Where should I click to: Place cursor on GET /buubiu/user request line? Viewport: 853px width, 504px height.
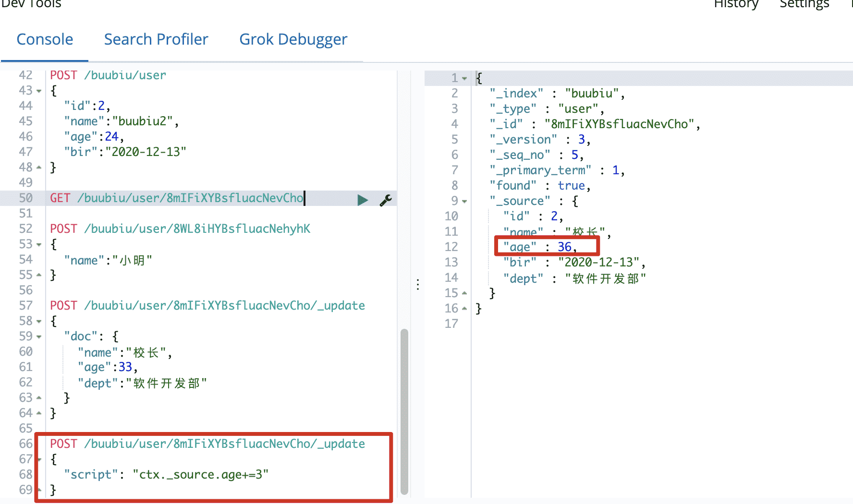(177, 198)
